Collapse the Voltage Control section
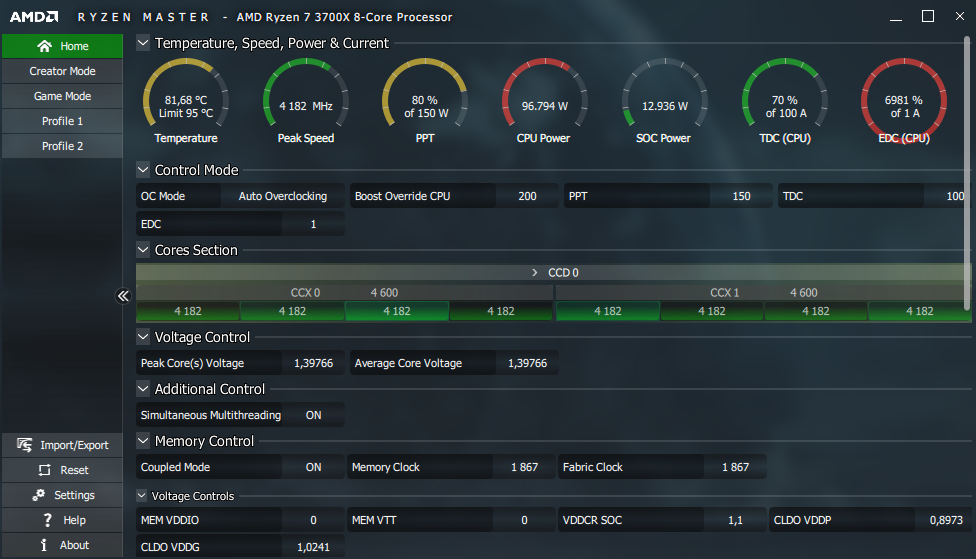 (143, 337)
